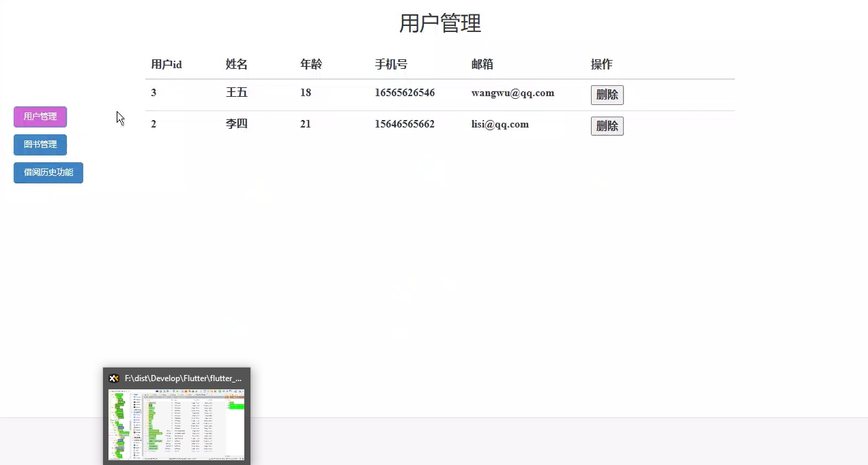Screen dimensions: 868x465
Task: Click the taskbar preview title text F:\dist\Develop
Action: pyautogui.click(x=183, y=378)
